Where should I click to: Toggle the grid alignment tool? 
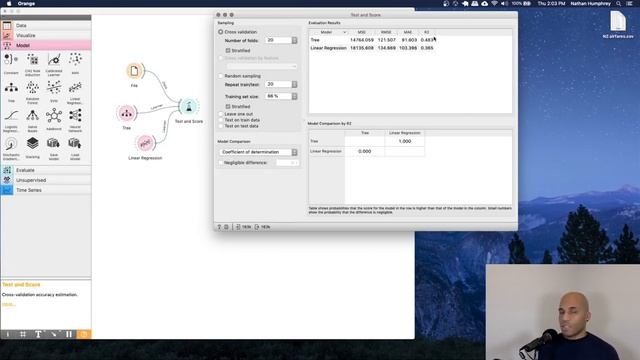(x=23, y=334)
